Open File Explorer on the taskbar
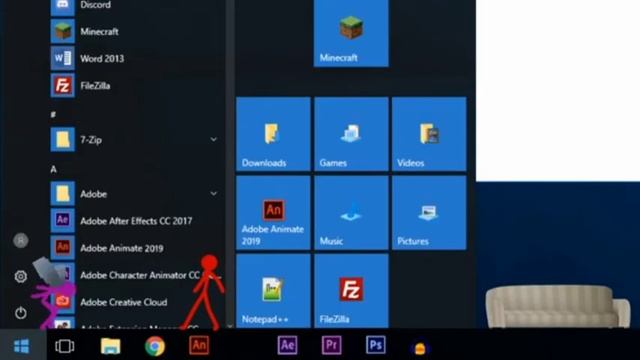This screenshot has width=640, height=360. (110, 346)
